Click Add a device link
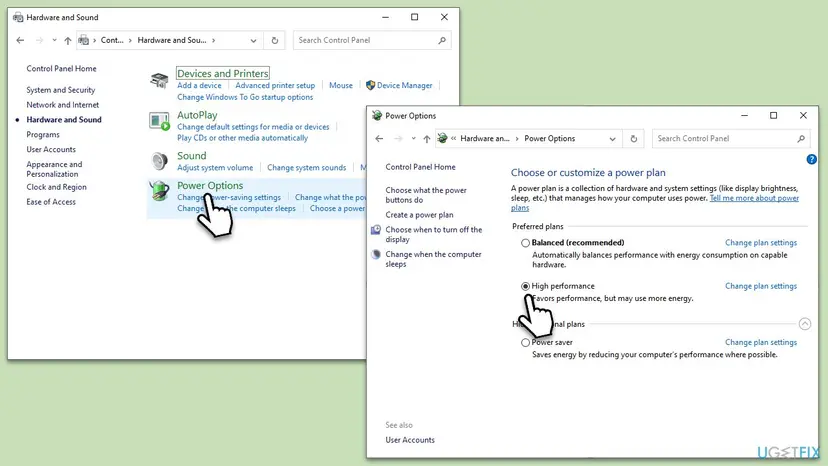 [199, 85]
